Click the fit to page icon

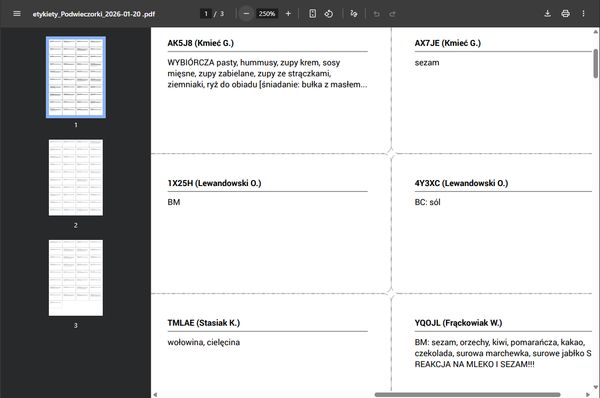tap(313, 14)
